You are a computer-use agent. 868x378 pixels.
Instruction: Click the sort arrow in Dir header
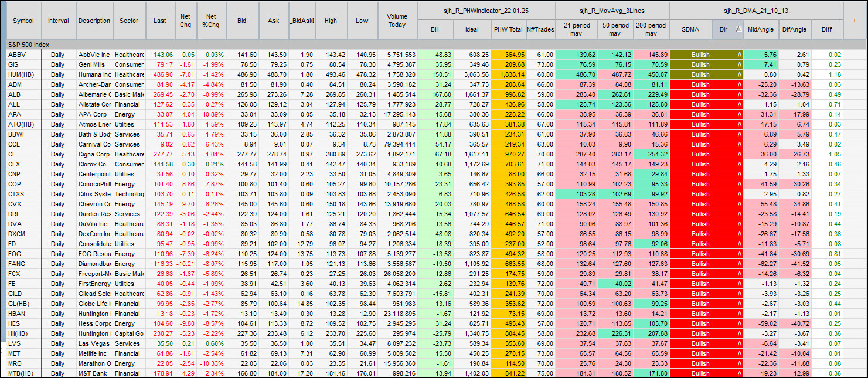[x=737, y=28]
